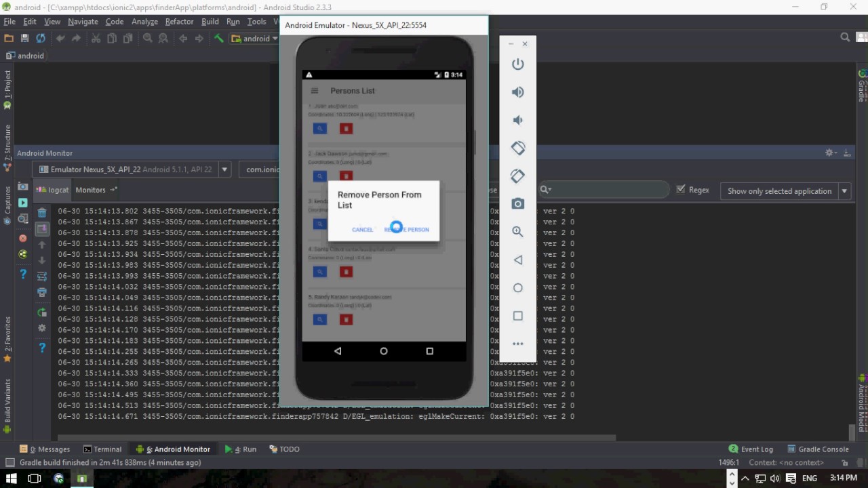The height and width of the screenshot is (488, 868).
Task: Click the red terminate application icon
Action: pos(22,238)
